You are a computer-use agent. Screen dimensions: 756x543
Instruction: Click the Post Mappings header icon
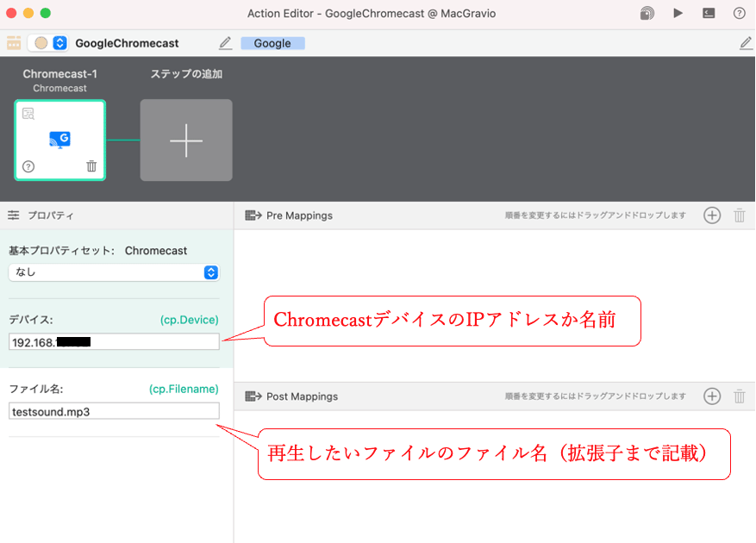253,396
